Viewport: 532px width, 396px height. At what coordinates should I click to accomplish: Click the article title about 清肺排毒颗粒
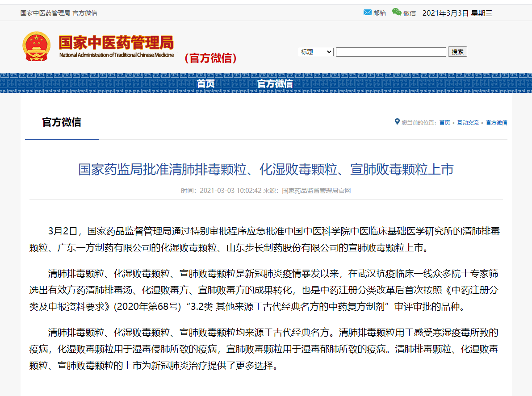(x=266, y=170)
